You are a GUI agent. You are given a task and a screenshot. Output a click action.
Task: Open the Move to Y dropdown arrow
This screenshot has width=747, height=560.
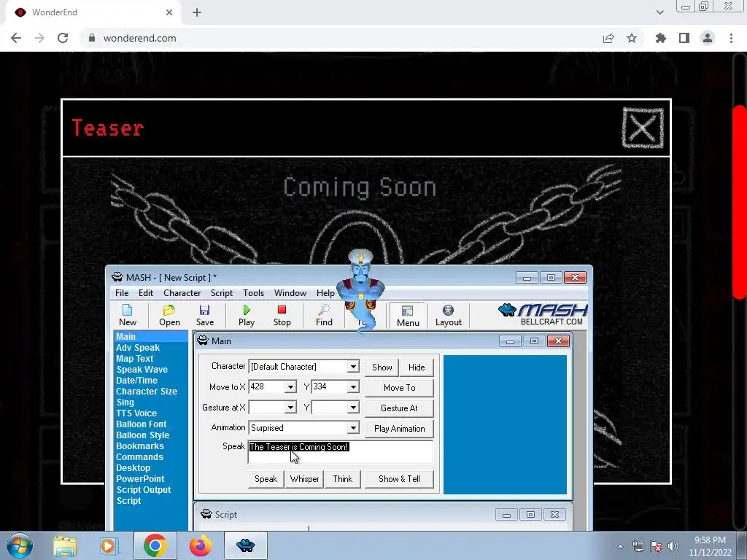pyautogui.click(x=353, y=387)
